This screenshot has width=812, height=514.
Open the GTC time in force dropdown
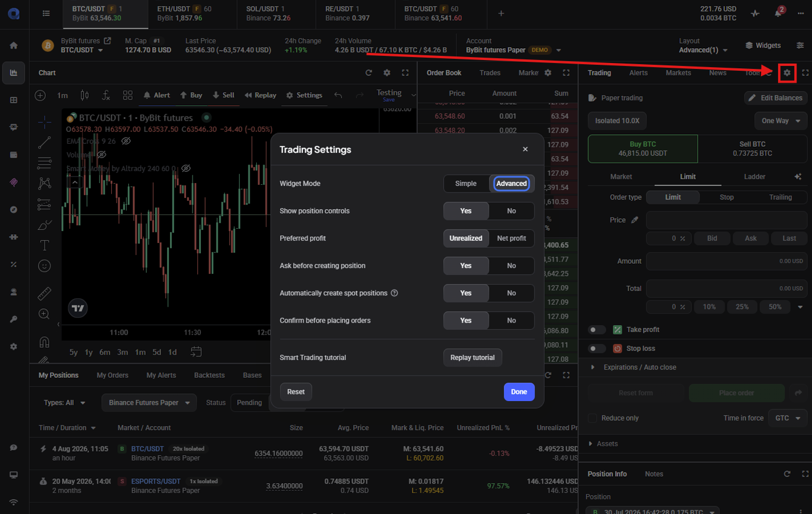point(788,418)
